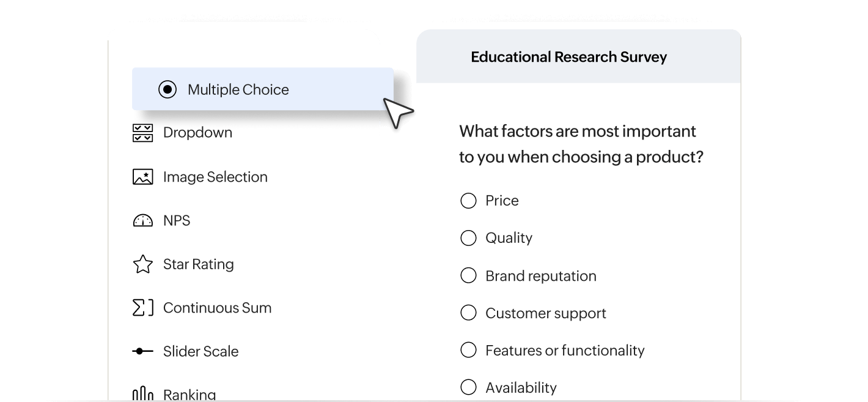This screenshot has width=868, height=402.
Task: Pick the Ranking bars icon
Action: pyautogui.click(x=142, y=394)
